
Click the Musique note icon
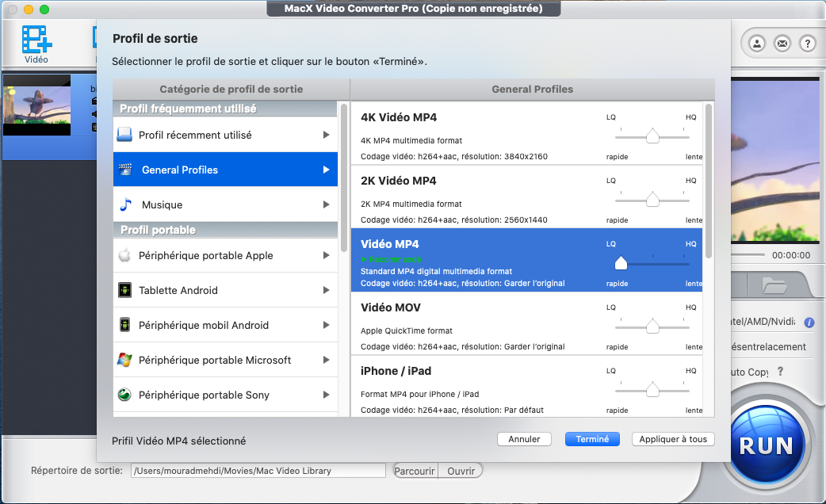pos(125,204)
